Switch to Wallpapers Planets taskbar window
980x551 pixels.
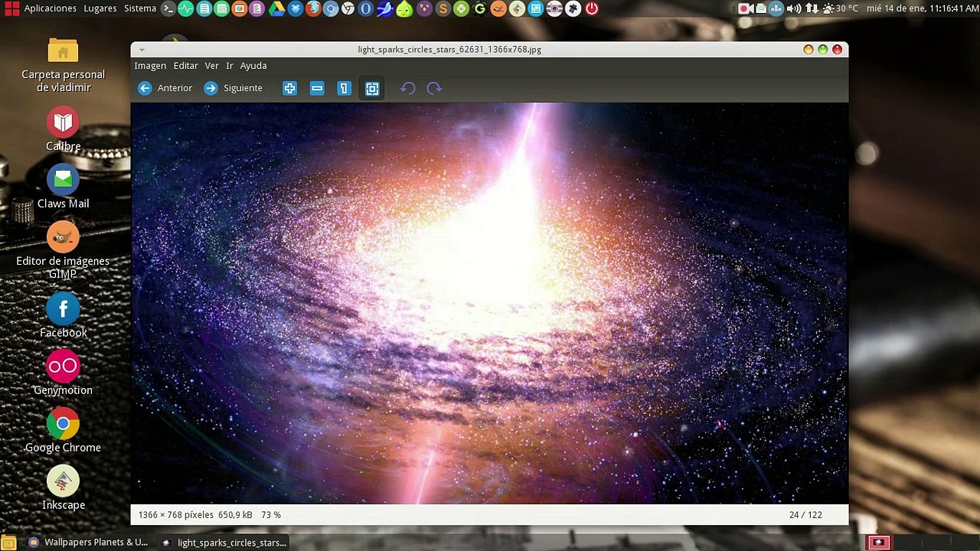tap(88, 543)
